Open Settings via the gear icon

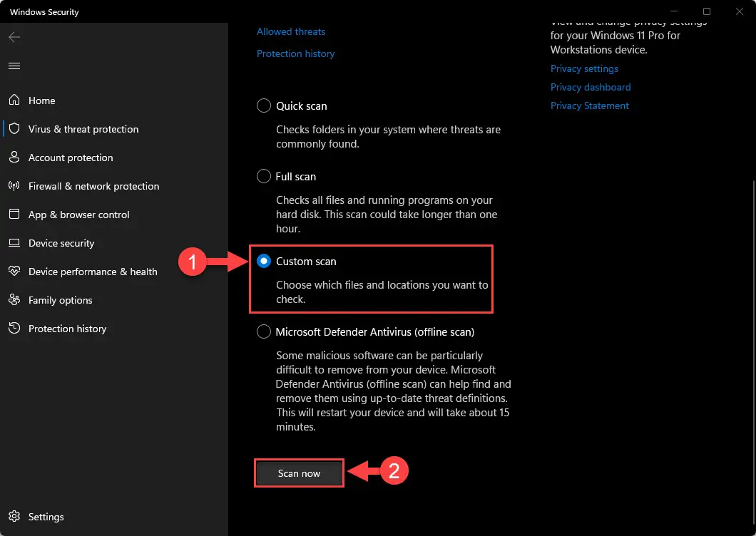click(14, 516)
